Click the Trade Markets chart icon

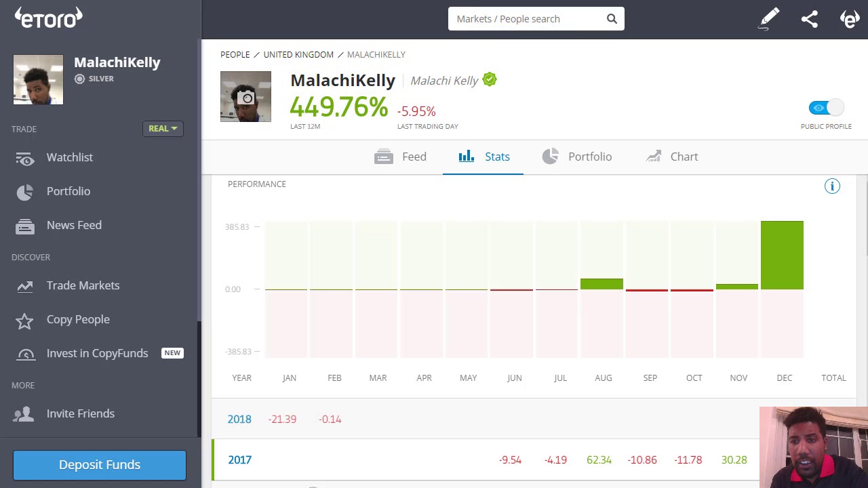(25, 286)
